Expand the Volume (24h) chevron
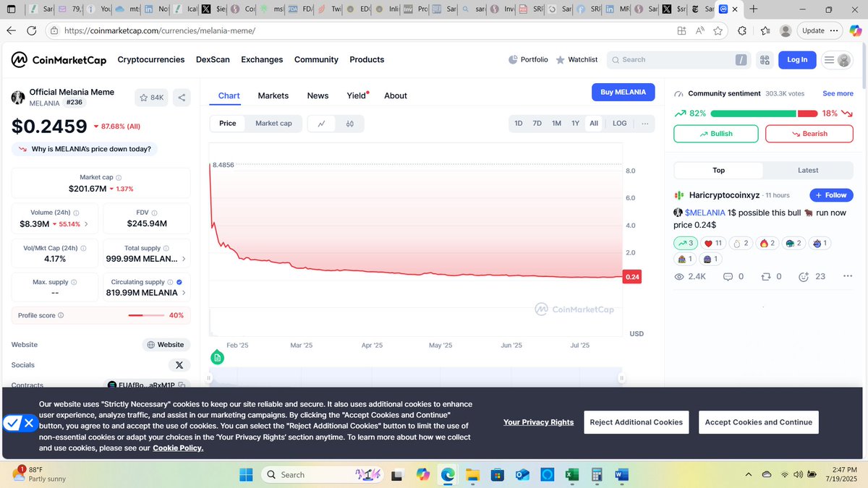Image resolution: width=868 pixels, height=488 pixels. click(x=86, y=225)
